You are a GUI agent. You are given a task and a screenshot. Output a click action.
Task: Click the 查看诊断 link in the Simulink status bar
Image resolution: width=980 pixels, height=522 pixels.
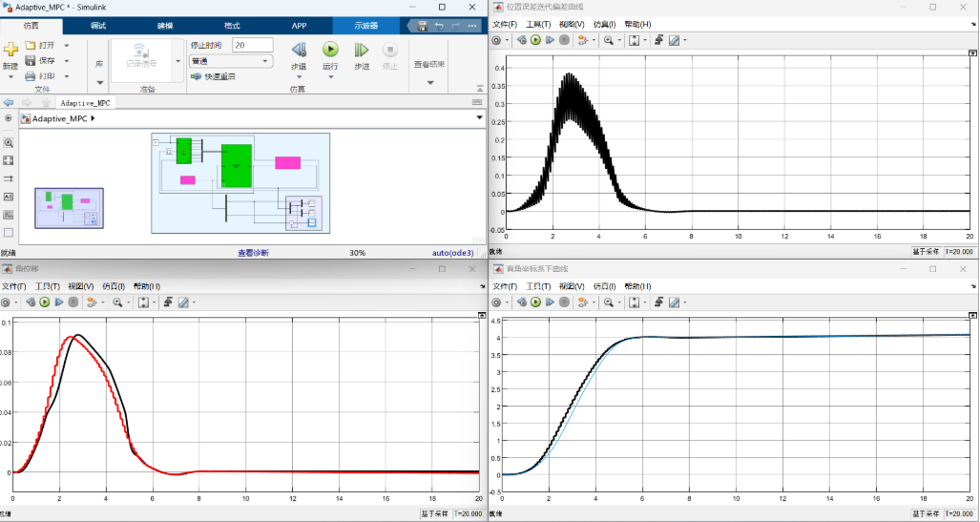[x=253, y=253]
